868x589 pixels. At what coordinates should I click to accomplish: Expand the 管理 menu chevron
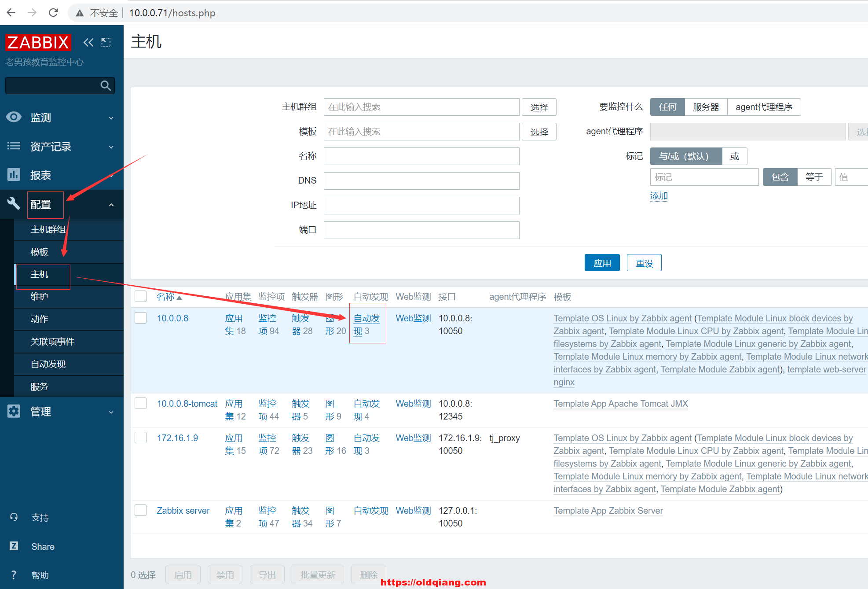tap(111, 412)
